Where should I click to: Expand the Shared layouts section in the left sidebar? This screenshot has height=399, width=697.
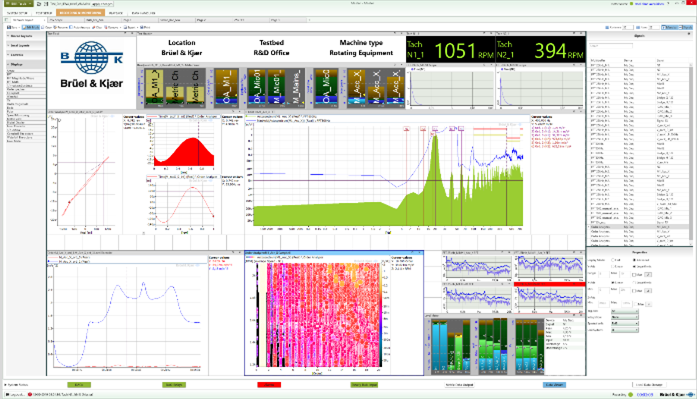pos(25,36)
